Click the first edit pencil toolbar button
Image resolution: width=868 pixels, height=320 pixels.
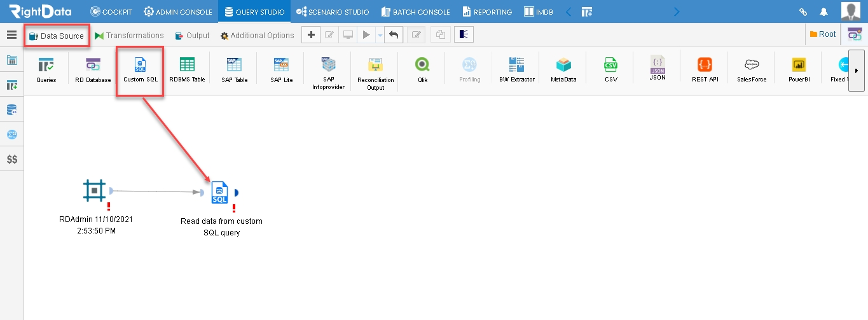point(329,35)
